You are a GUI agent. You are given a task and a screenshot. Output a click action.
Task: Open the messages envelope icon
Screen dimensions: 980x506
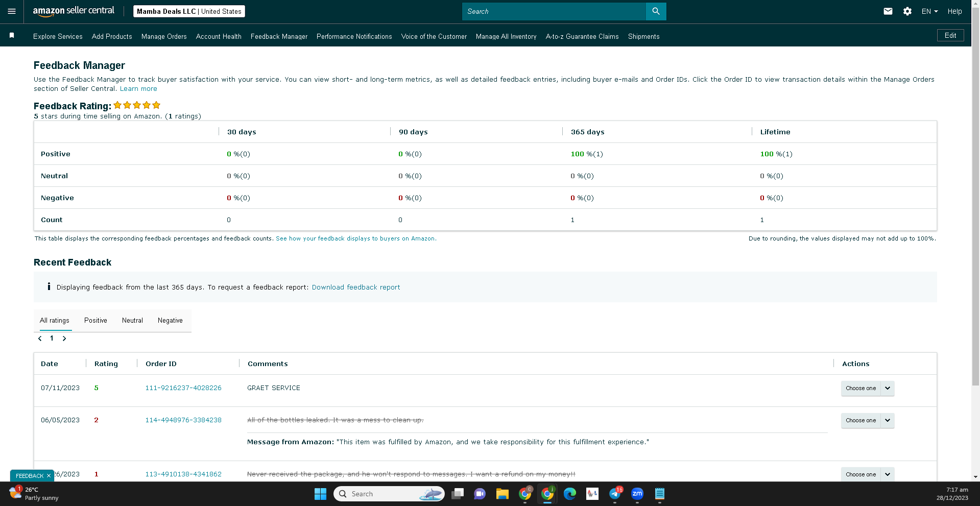coord(888,11)
